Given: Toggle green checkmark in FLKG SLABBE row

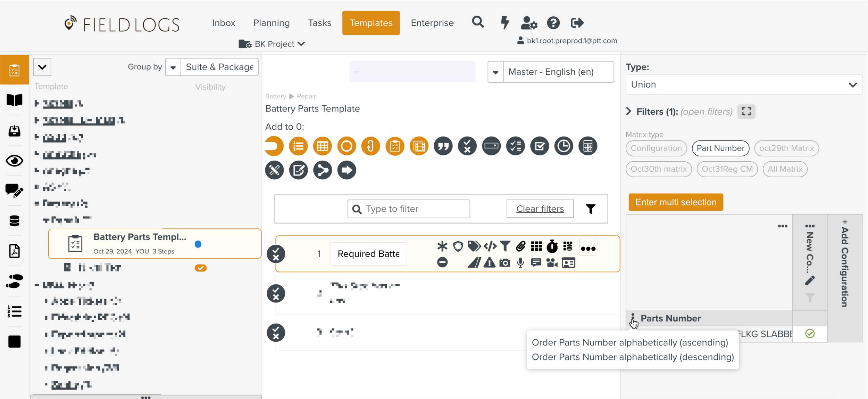Looking at the screenshot, I should pyautogui.click(x=809, y=334).
